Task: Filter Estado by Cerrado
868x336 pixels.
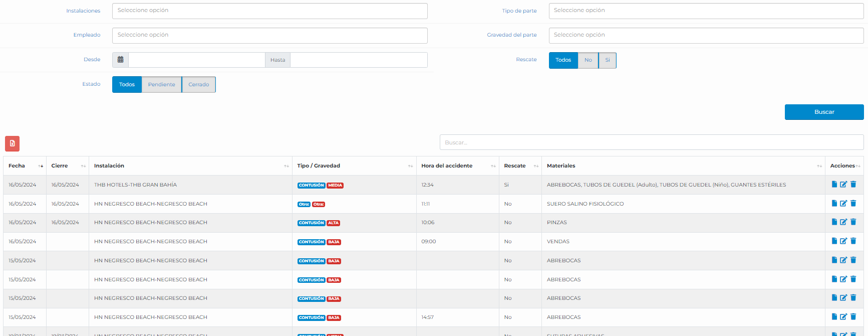Action: click(199, 85)
